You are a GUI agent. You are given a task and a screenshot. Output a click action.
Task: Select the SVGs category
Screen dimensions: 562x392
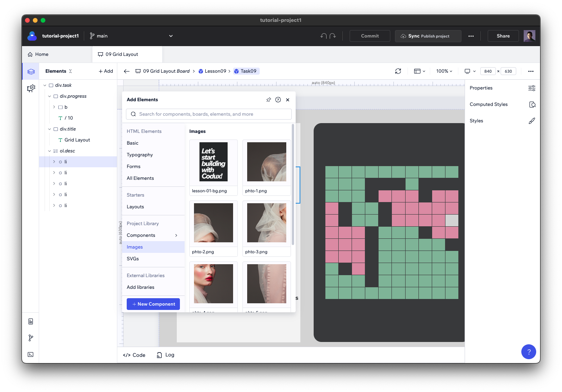(x=153, y=259)
